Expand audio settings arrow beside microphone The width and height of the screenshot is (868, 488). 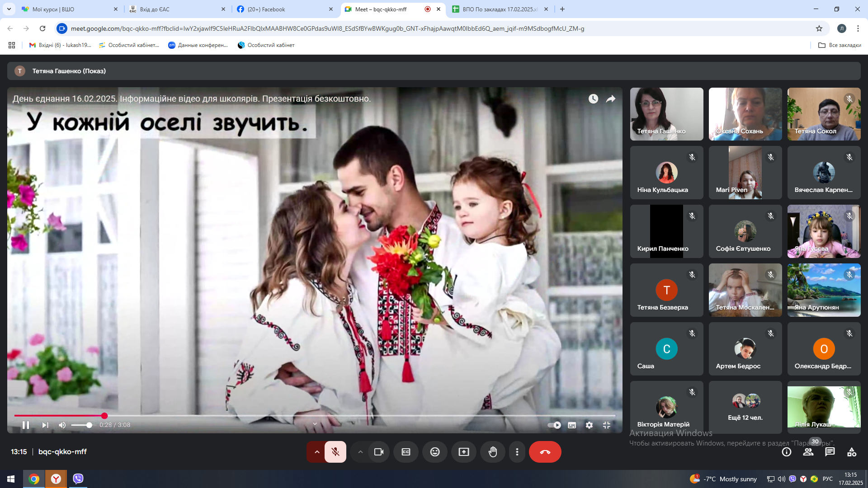click(317, 452)
